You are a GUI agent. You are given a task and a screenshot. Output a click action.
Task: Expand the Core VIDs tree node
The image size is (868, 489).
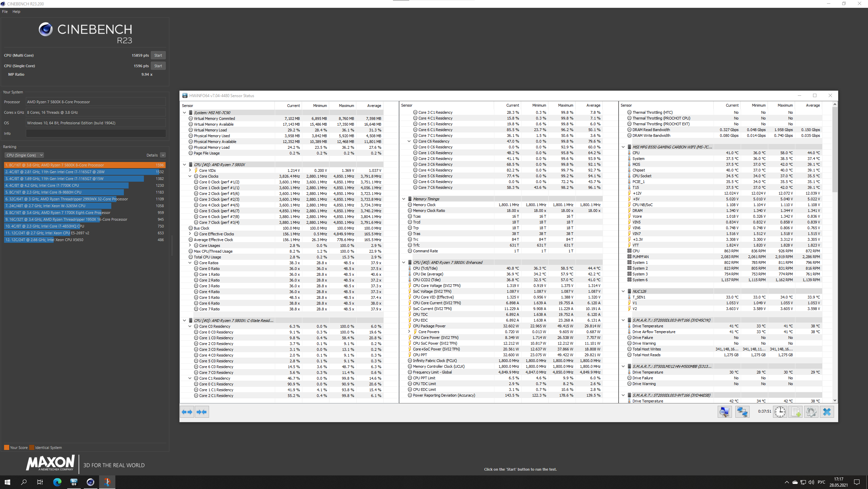[190, 170]
